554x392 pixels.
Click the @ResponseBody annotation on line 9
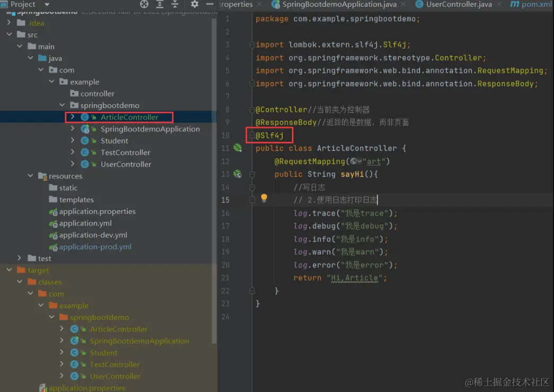pyautogui.click(x=286, y=122)
